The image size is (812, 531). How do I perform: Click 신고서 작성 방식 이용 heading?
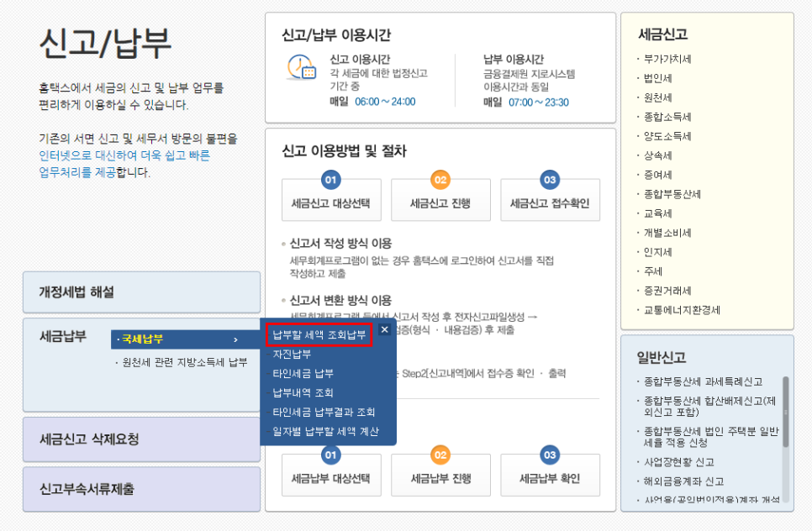tap(340, 244)
